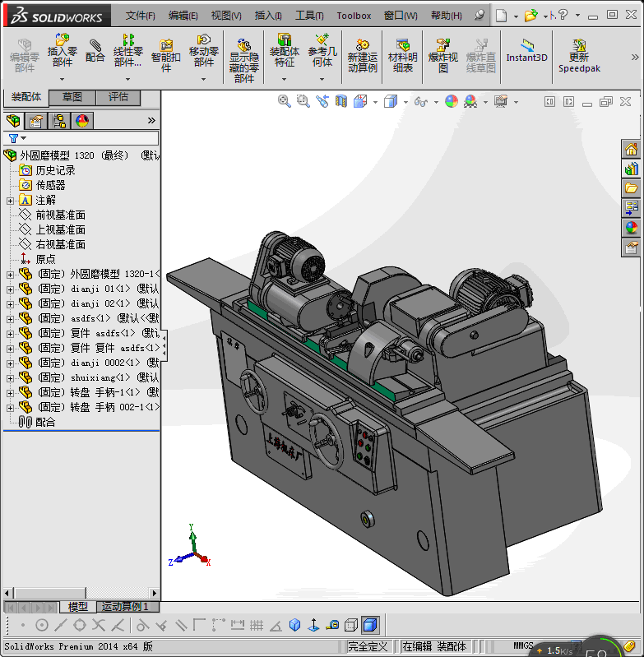This screenshot has height=657, width=644.
Task: Open File Explorer folder icon in task pane
Action: (631, 188)
